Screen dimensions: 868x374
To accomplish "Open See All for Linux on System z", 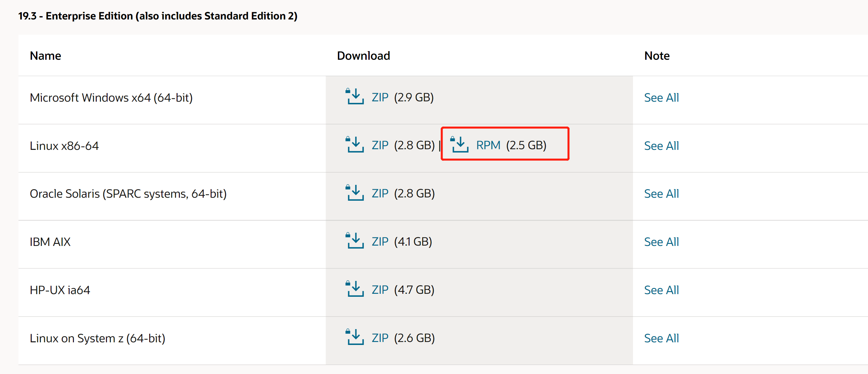I will (x=661, y=339).
